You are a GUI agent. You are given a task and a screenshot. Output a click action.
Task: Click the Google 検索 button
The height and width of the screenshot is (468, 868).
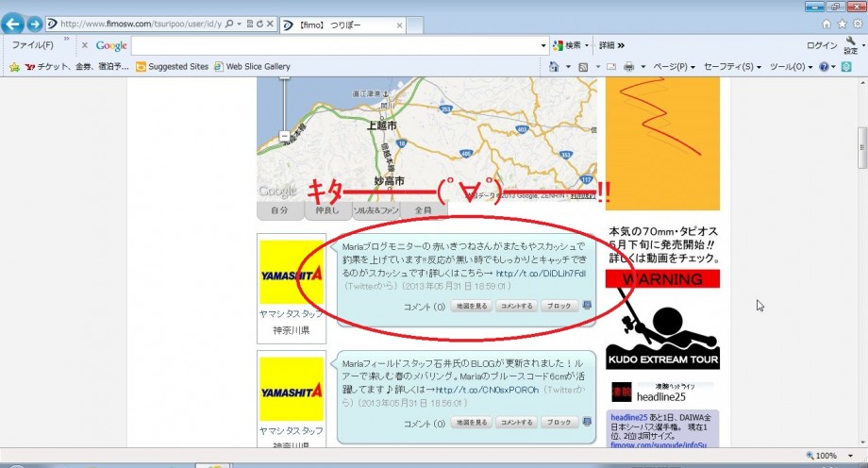pos(567,45)
